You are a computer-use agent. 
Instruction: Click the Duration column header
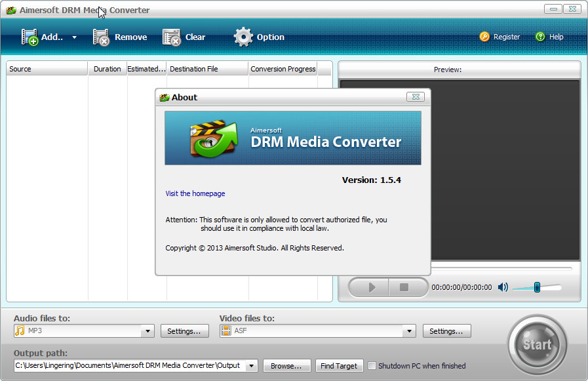[108, 69]
